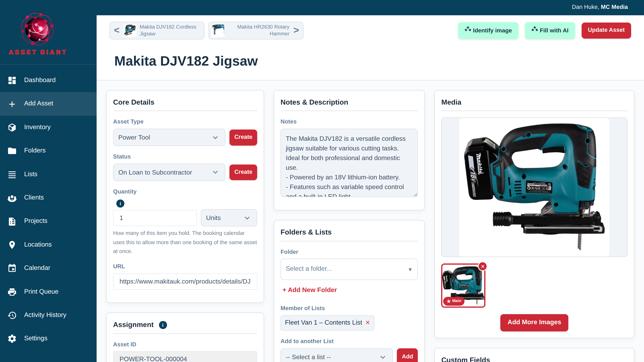Click the Print Queue printer icon
This screenshot has width=644, height=362.
(12, 292)
